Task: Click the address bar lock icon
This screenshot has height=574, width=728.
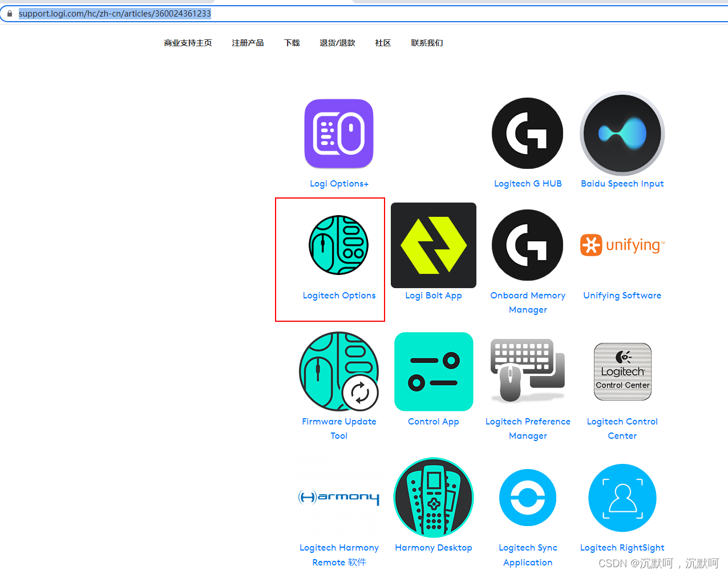Action: tap(9, 13)
